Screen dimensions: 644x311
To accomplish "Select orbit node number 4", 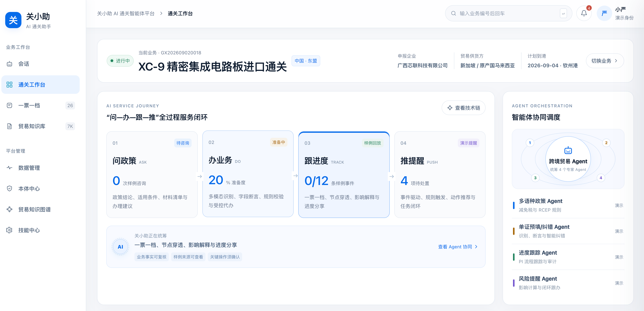I will [x=601, y=178].
